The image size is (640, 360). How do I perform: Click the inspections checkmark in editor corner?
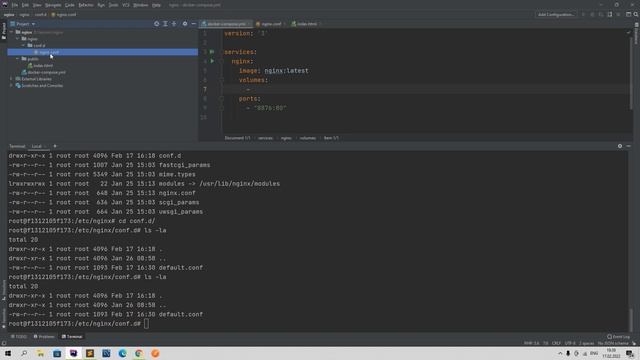628,33
